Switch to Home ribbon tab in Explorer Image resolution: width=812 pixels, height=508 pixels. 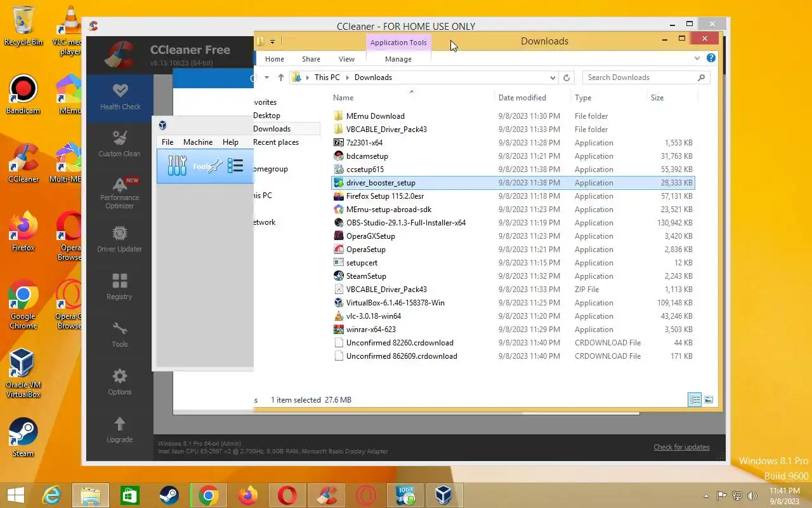275,59
